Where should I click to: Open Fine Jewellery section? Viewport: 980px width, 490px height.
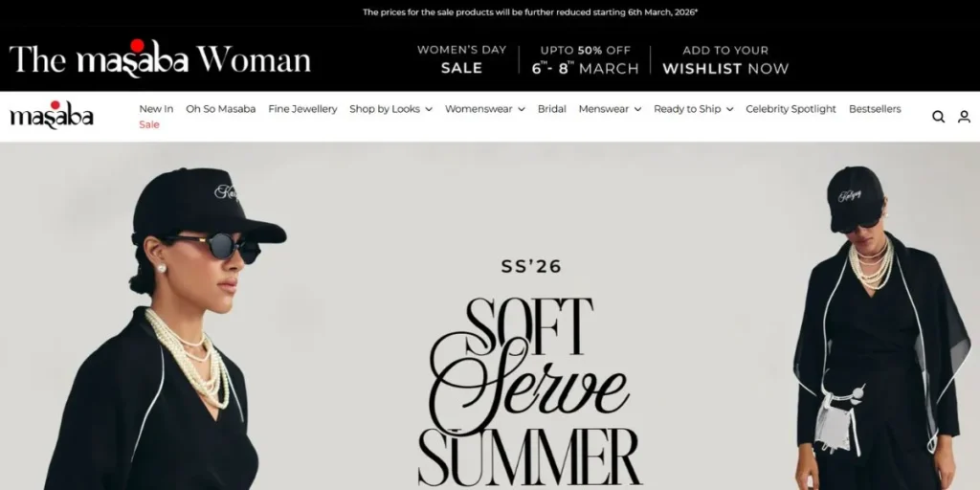[x=302, y=109]
